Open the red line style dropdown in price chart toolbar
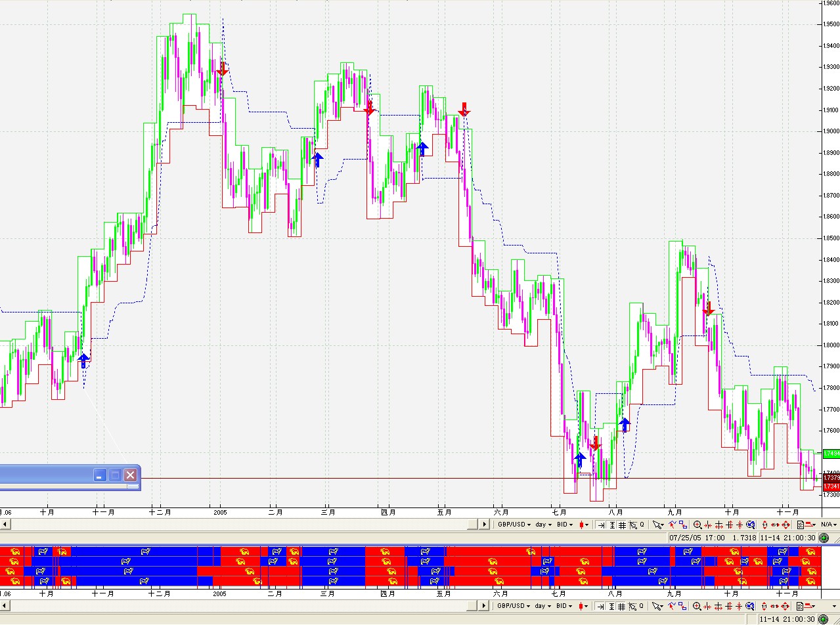 [x=812, y=525]
